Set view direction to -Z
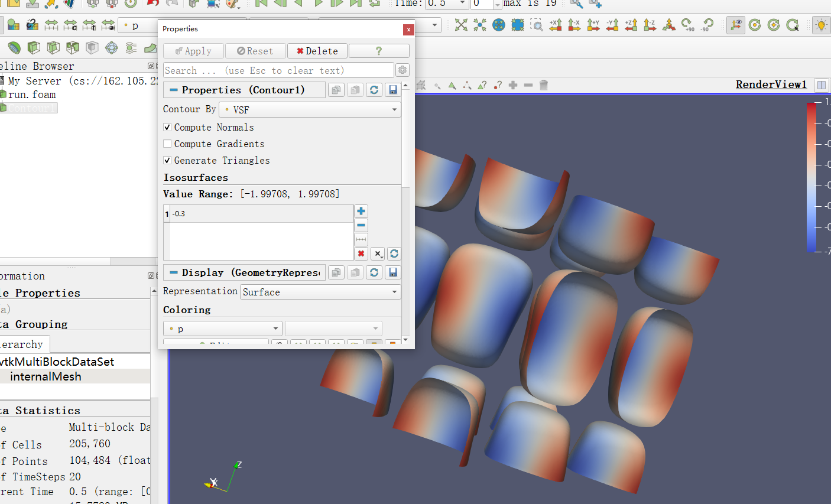 coord(650,25)
